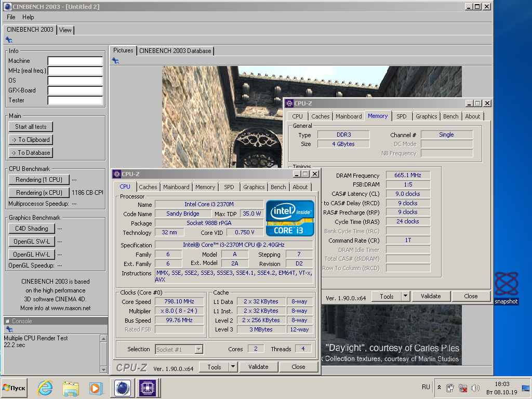Open Internet Explorer from the taskbar

pos(45,388)
